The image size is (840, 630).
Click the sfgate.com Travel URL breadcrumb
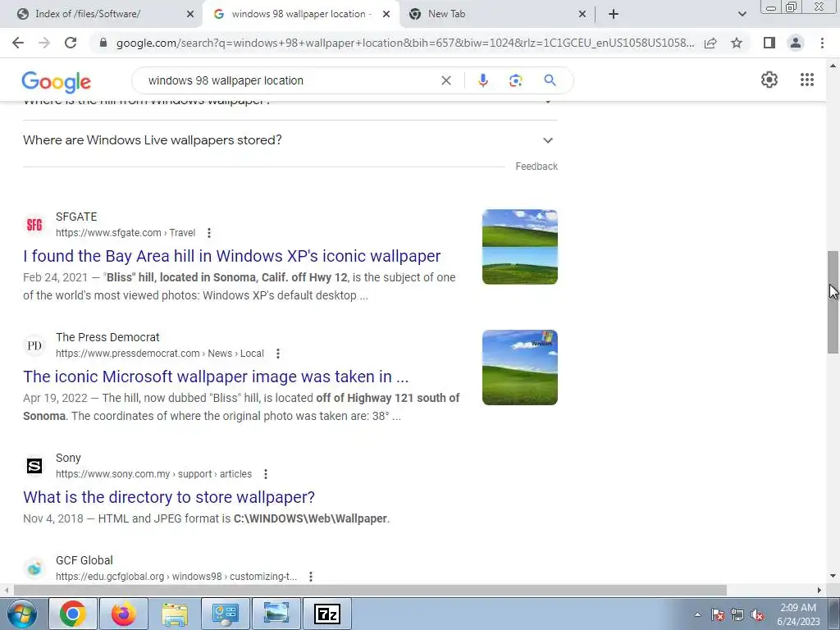click(126, 233)
